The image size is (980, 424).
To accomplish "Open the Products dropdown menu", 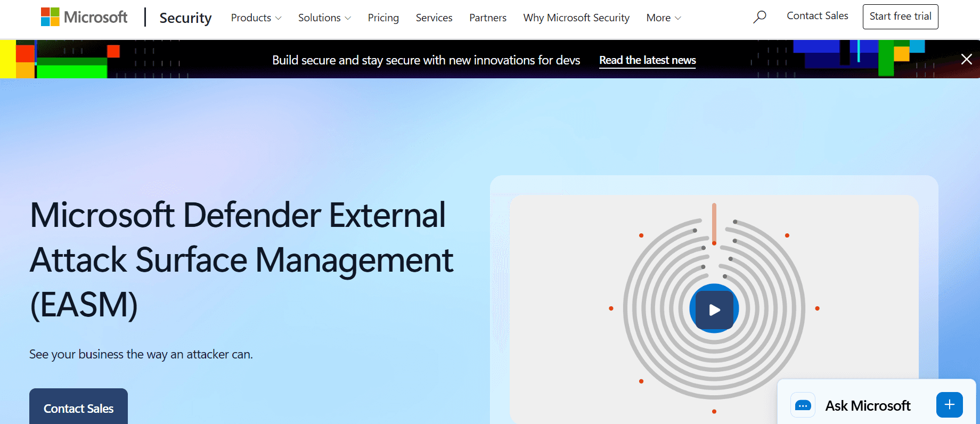I will (256, 18).
